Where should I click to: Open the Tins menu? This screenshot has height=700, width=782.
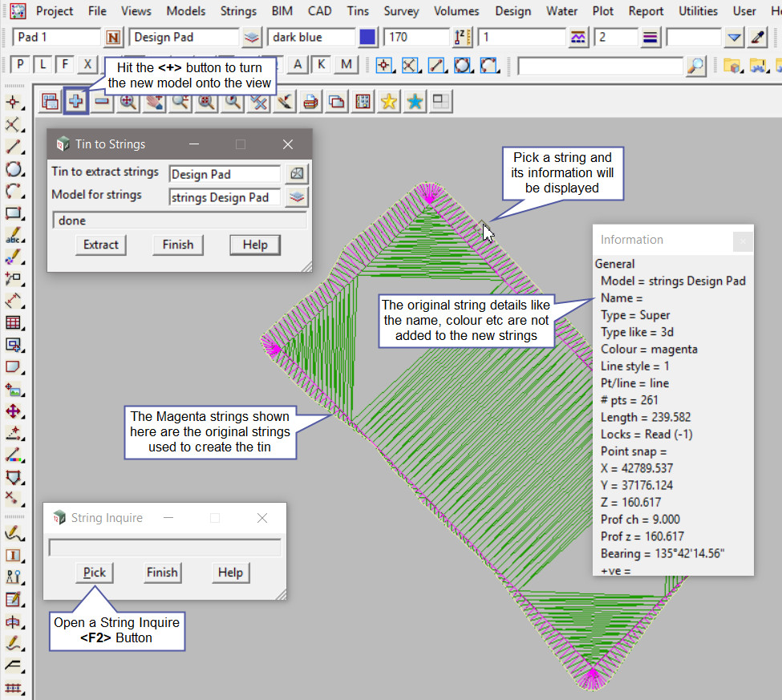point(358,11)
